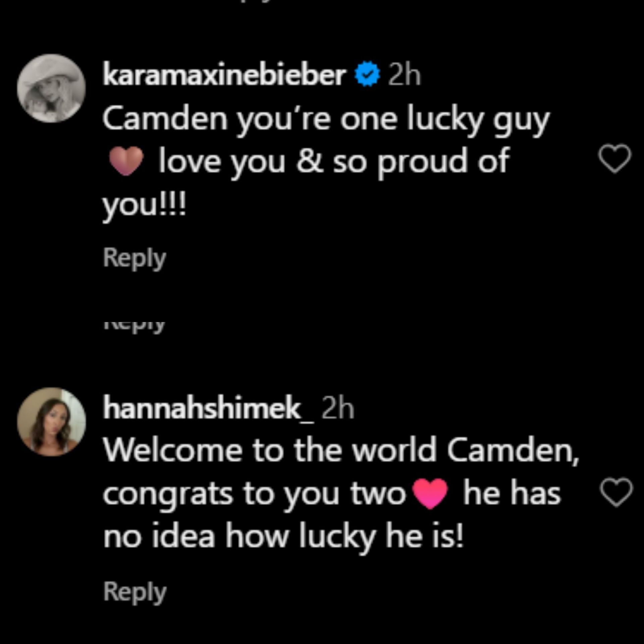This screenshot has height=644, width=644.
Task: Click the 'congrats to you two' text
Action: [x=254, y=494]
